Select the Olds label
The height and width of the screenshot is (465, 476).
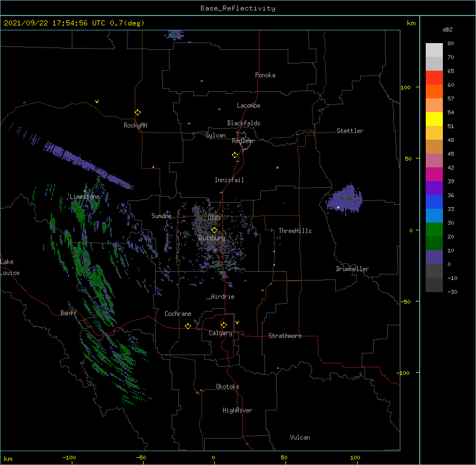[x=214, y=218]
